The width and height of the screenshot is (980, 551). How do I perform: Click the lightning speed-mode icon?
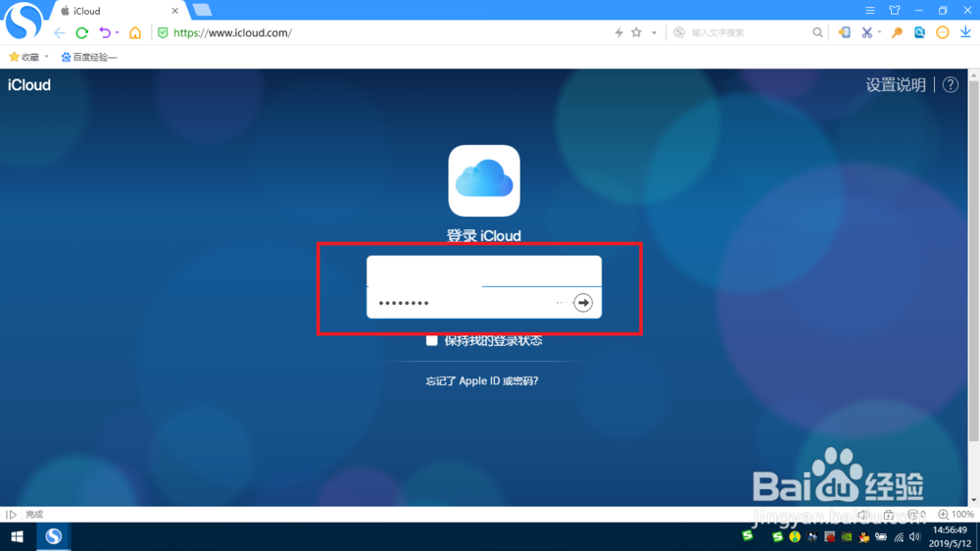(618, 32)
